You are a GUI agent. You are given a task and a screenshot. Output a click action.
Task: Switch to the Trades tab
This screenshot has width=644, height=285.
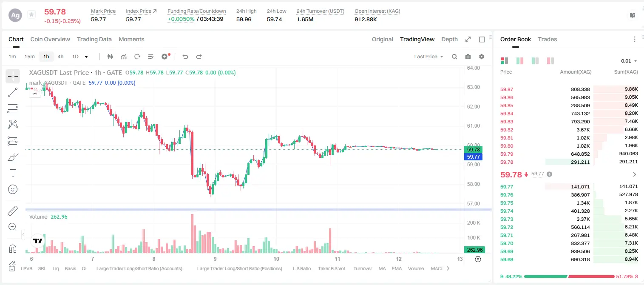pos(547,39)
